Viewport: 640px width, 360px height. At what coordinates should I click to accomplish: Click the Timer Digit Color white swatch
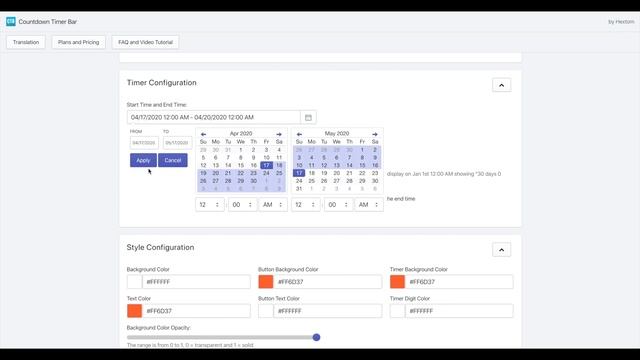[x=397, y=311]
